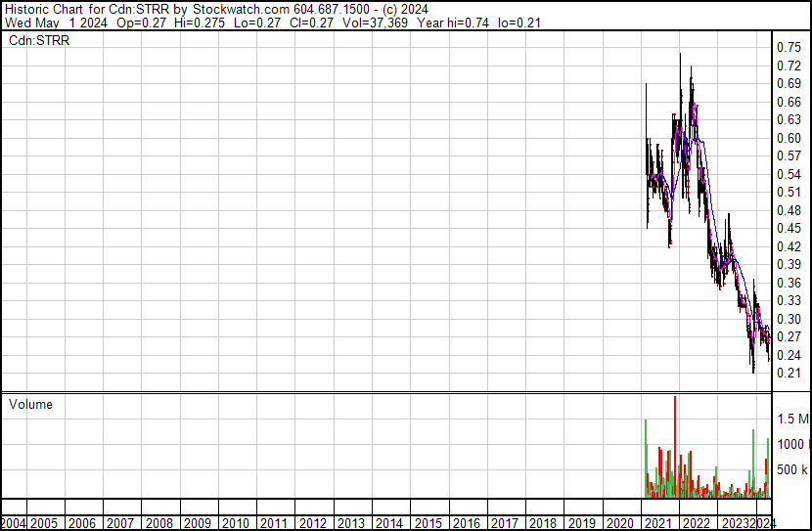Click the 2007 year label
Screen dimensions: 812x531
click(120, 522)
